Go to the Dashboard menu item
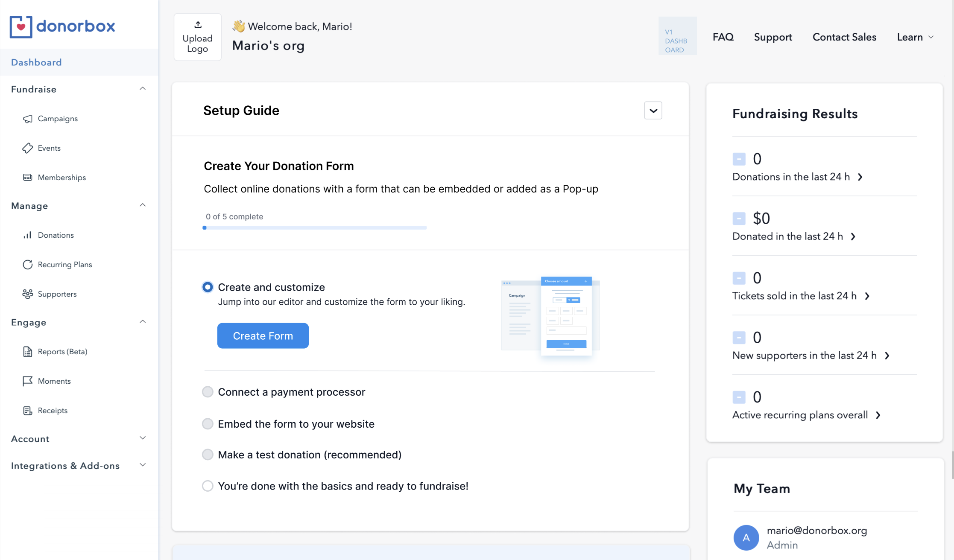This screenshot has width=954, height=560. coord(36,62)
